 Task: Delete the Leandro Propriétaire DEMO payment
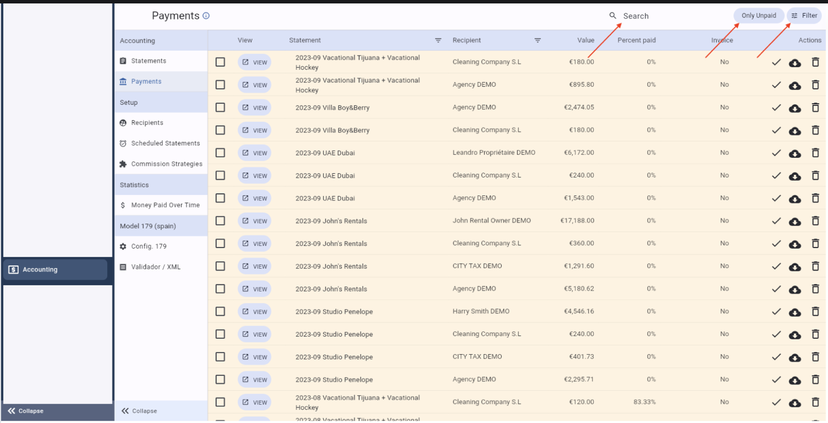[815, 153]
